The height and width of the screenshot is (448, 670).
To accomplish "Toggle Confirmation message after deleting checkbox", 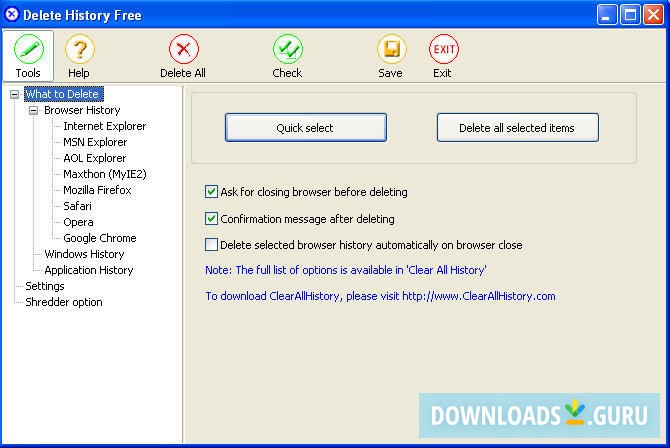I will tap(211, 218).
